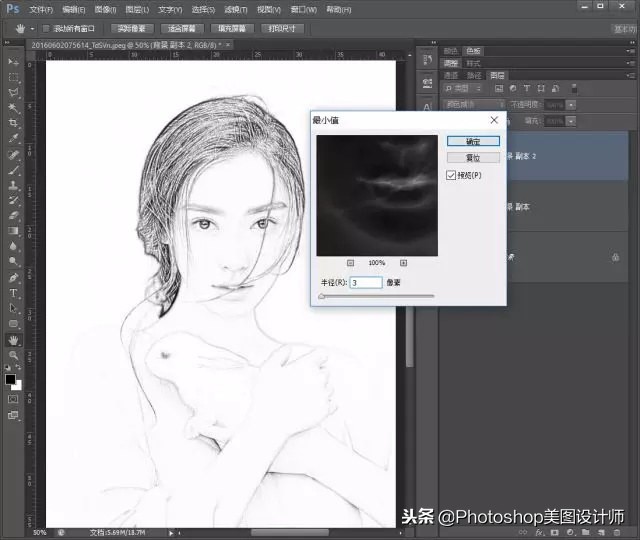640x540 pixels.
Task: Open the 文件(F) menu
Action: tap(41, 9)
